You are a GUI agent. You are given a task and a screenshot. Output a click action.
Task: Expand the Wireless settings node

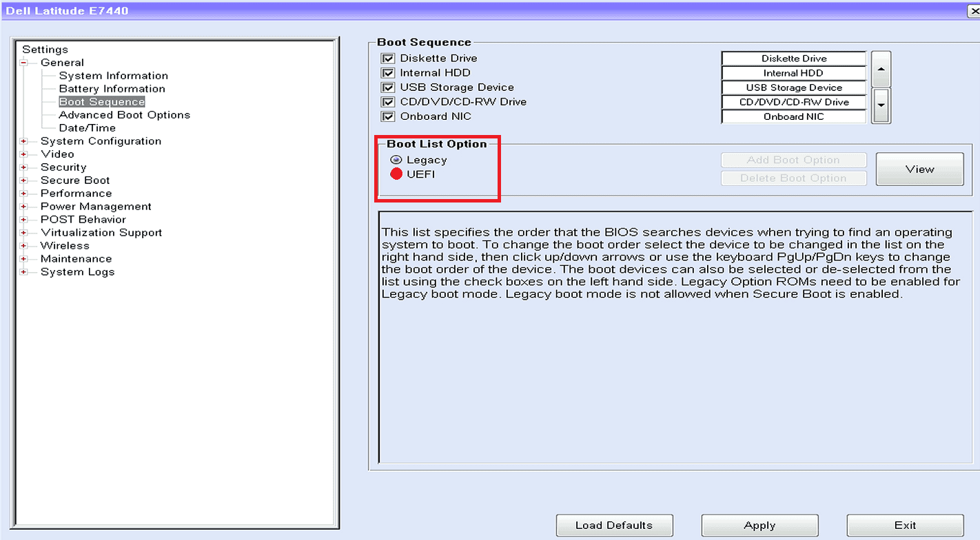pos(24,246)
